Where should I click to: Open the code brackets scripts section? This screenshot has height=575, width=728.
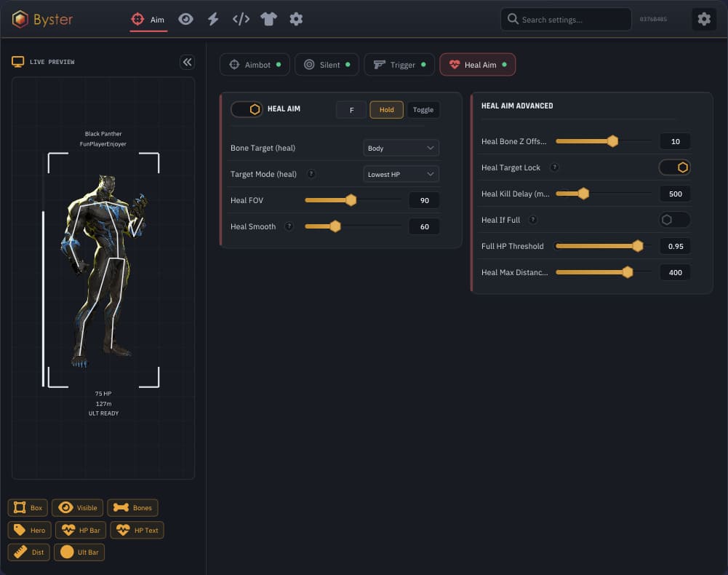click(241, 19)
